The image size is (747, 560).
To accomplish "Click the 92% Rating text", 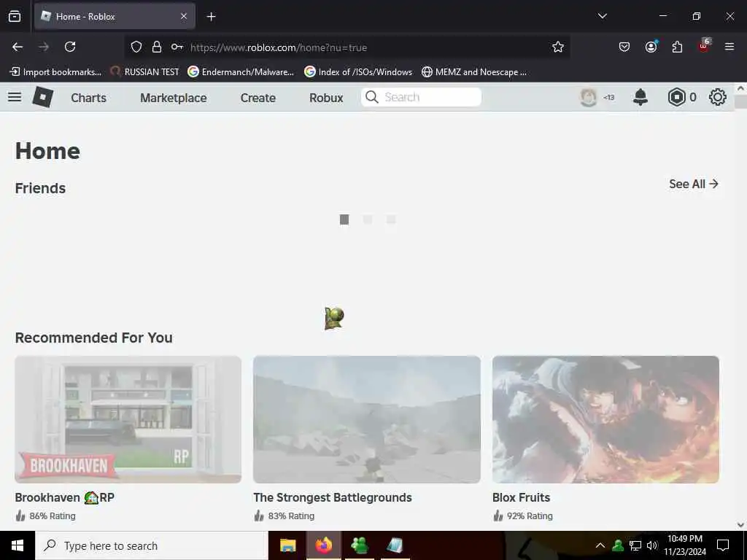I will (530, 516).
